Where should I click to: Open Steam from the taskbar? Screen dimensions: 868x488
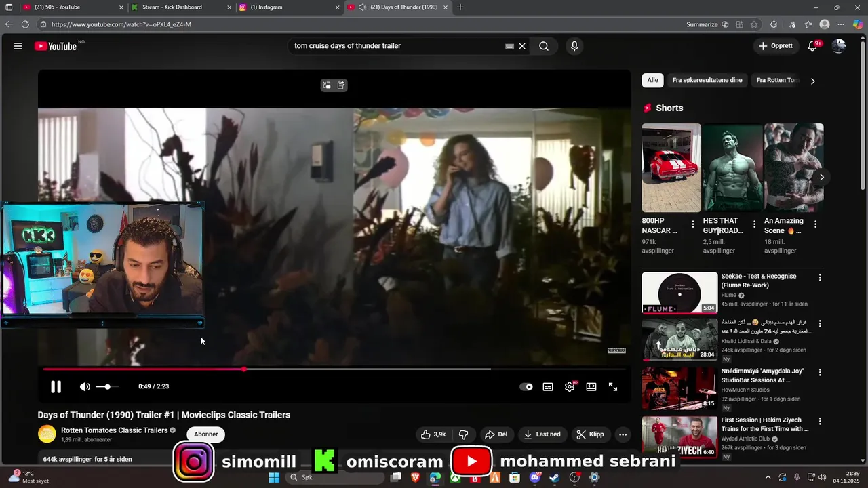tap(554, 478)
